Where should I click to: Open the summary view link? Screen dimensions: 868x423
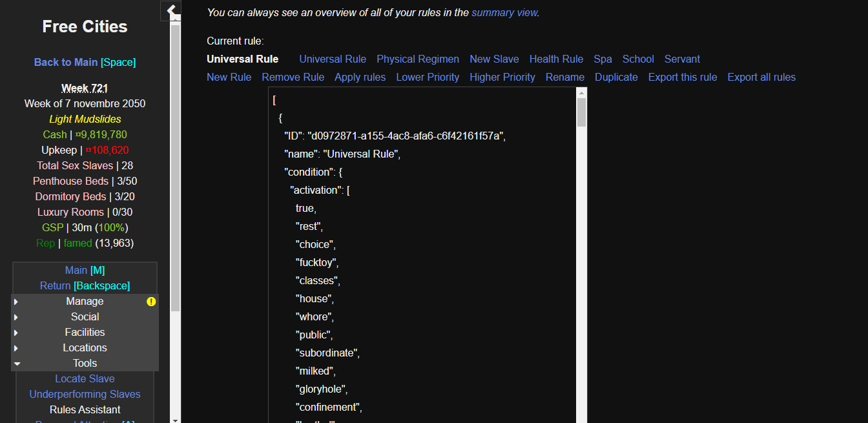click(x=504, y=12)
